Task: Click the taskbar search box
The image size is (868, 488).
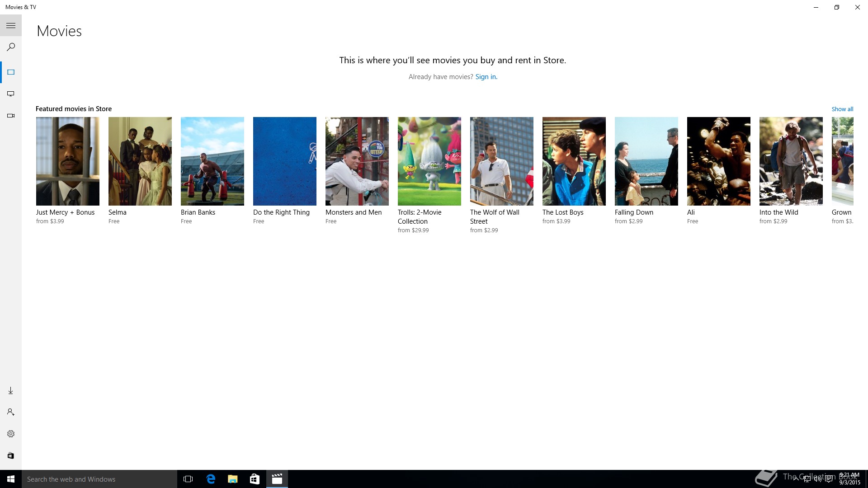Action: (x=99, y=479)
